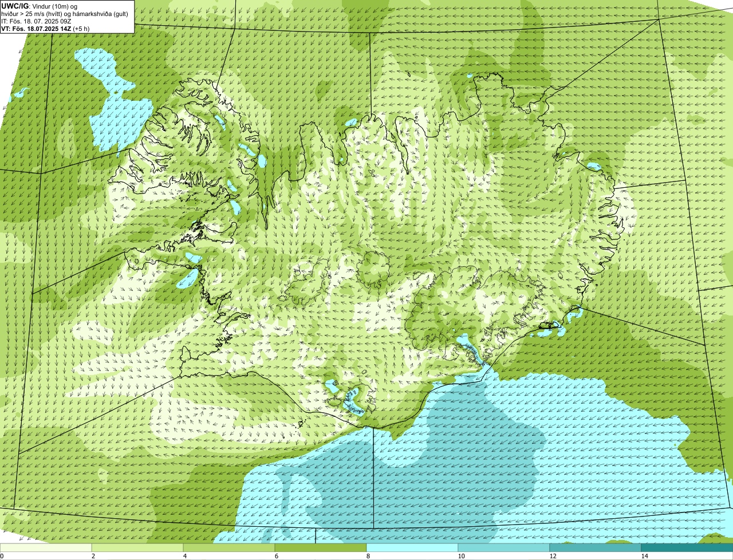Click the 6–8 m/s olive green legend swatch
The height and width of the screenshot is (560, 733).
[x=321, y=548]
